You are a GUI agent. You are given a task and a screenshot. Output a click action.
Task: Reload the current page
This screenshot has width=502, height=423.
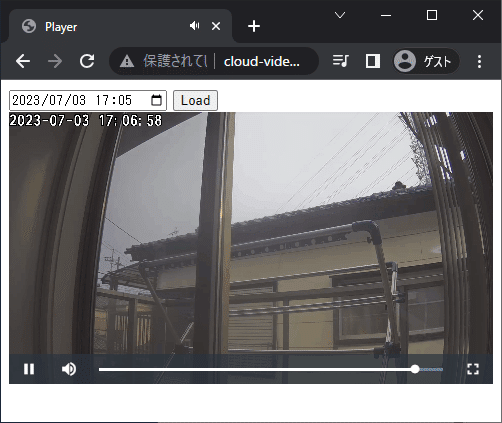coord(87,61)
